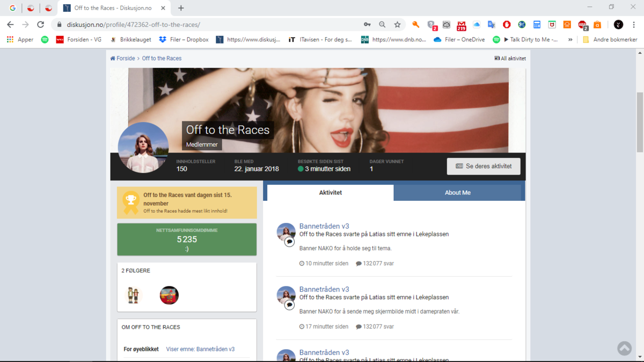Open the Google Translate extension
Viewport: 644px width, 362px height.
click(x=491, y=25)
